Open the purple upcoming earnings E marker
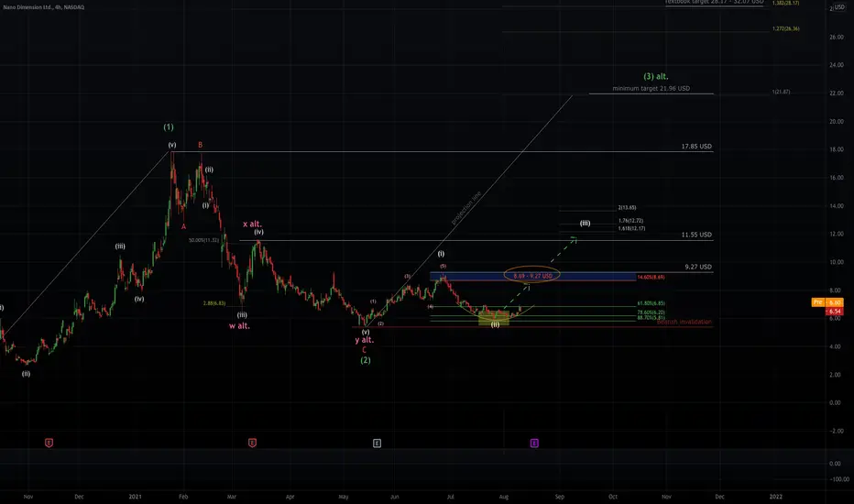 click(534, 444)
